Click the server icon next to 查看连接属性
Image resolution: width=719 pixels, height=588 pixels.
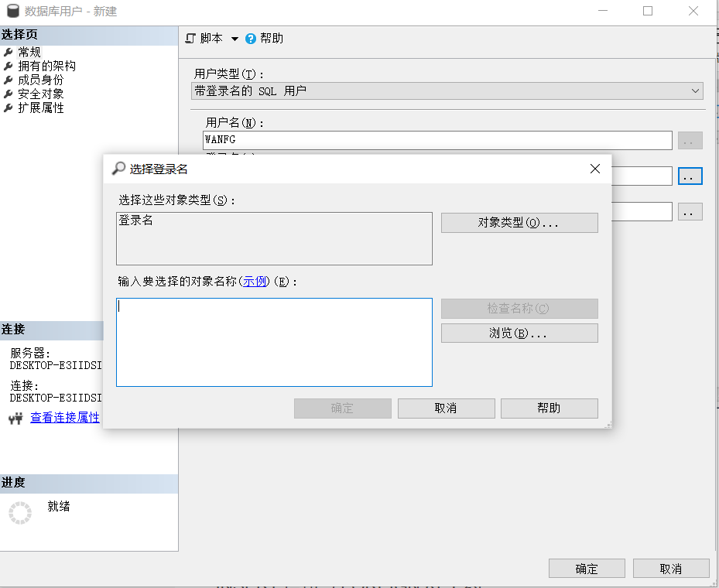coord(13,417)
